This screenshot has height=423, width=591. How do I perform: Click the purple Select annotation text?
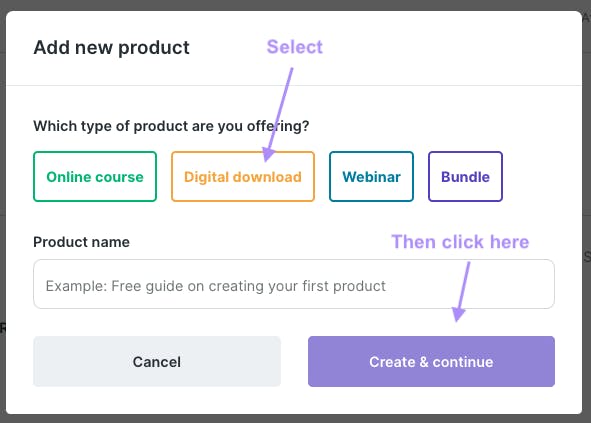tap(295, 47)
